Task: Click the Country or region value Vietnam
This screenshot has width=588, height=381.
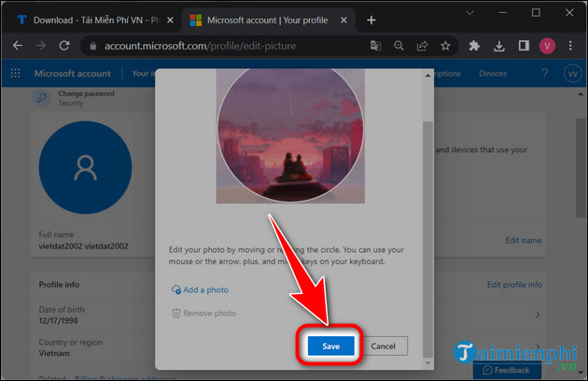Action: (x=54, y=354)
